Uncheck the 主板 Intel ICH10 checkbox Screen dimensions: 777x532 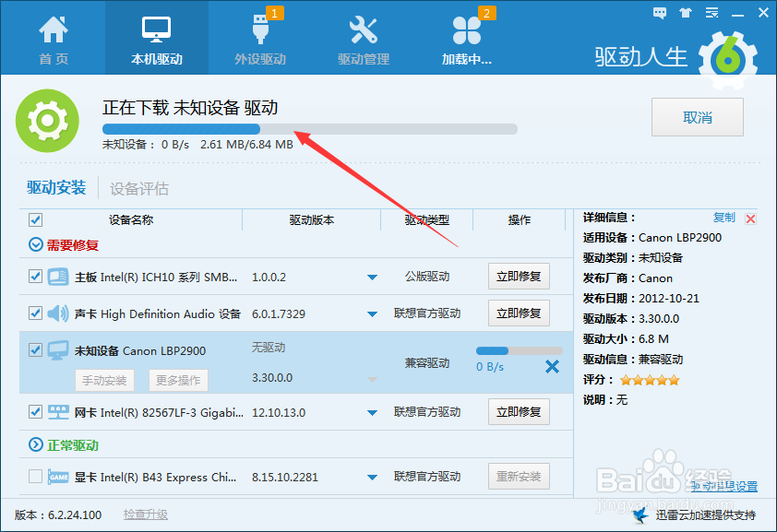coord(35,277)
